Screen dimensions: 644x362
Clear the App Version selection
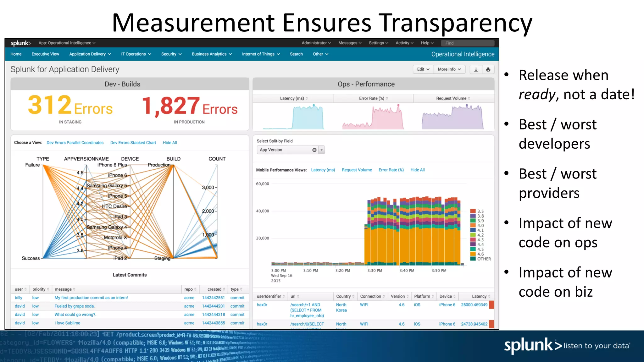pyautogui.click(x=314, y=150)
